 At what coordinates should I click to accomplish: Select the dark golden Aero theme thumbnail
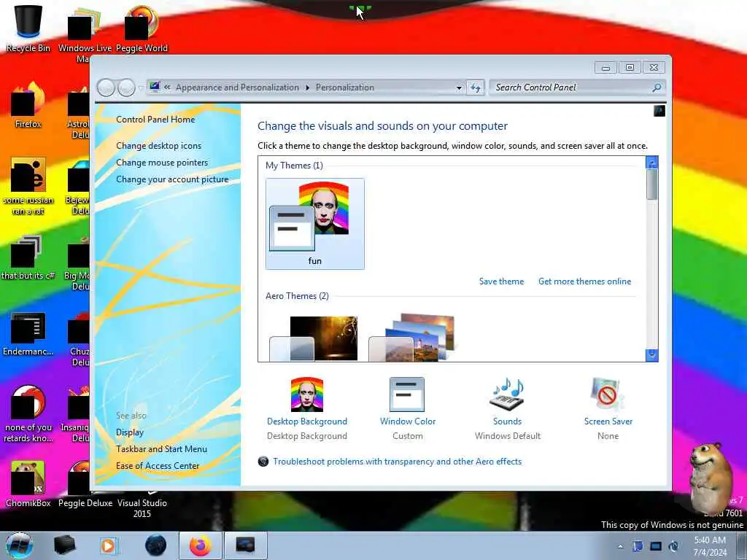tap(314, 338)
